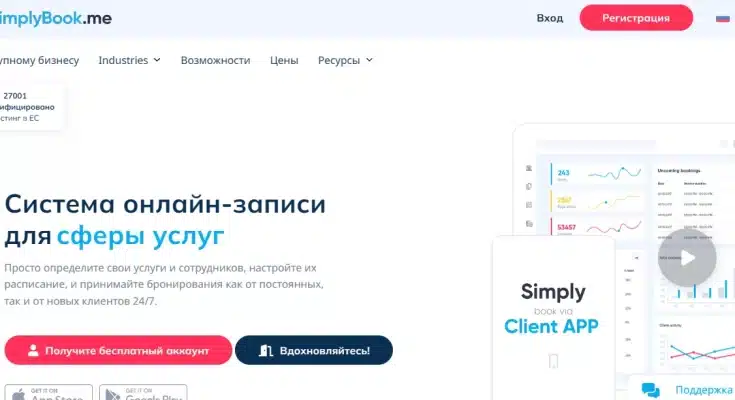Click the phone icon on Client APP card
735x400 pixels.
pyautogui.click(x=553, y=361)
